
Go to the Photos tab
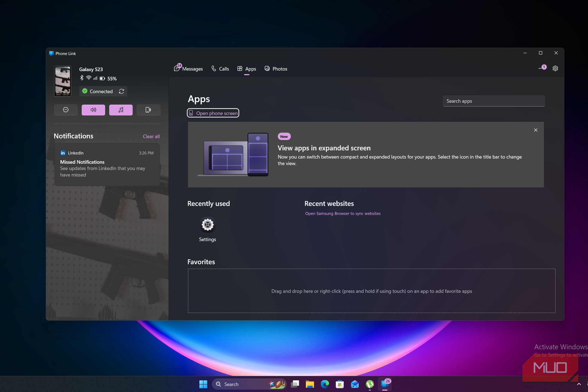coord(276,69)
